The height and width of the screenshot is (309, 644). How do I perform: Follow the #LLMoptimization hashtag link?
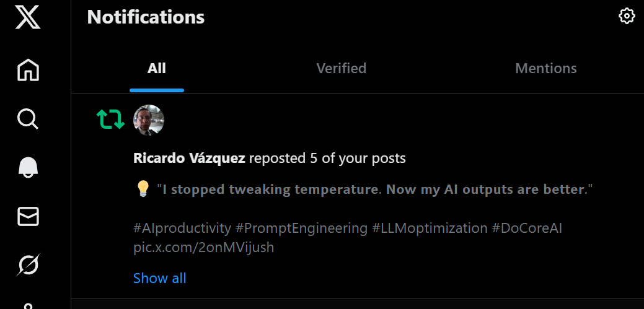tap(430, 228)
